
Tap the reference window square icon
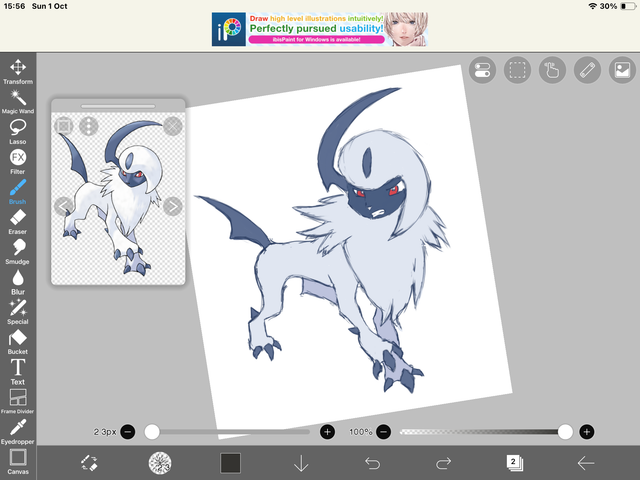pyautogui.click(x=64, y=126)
